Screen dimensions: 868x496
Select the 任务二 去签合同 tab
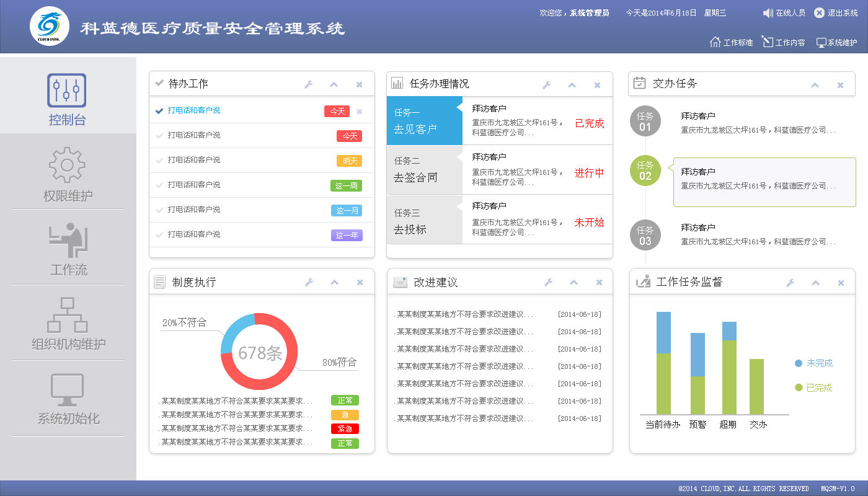tap(425, 170)
